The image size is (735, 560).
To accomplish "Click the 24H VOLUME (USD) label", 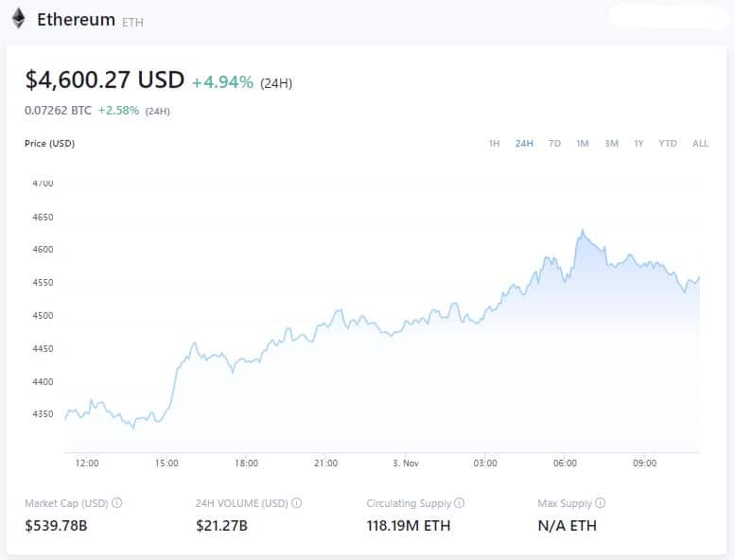I will pos(242,503).
